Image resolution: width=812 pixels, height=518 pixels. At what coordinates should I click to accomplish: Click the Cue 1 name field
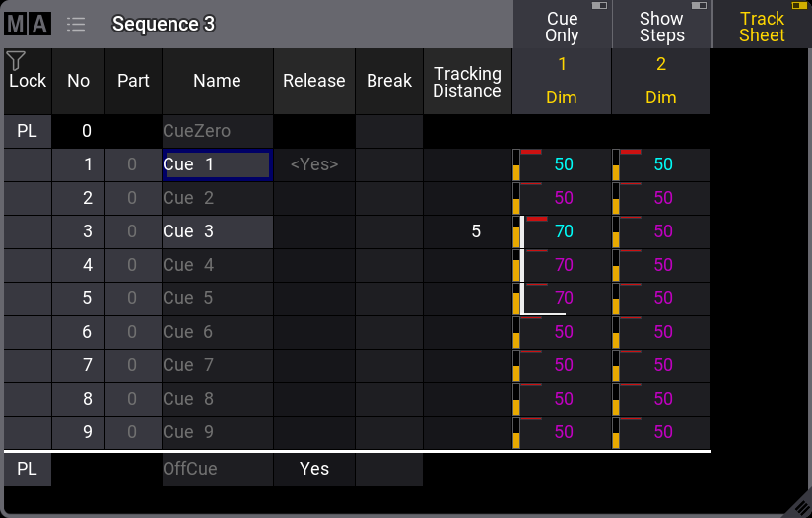point(217,164)
